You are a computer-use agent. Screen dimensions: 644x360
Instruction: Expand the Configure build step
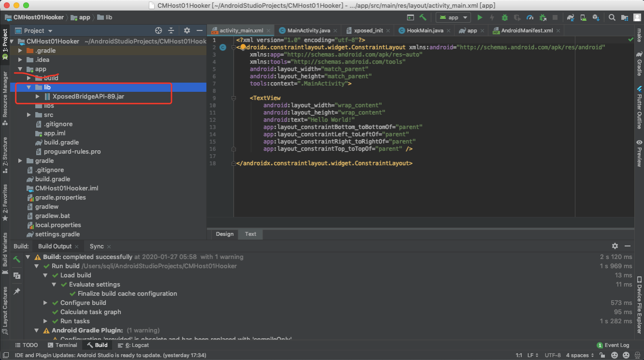coord(45,303)
